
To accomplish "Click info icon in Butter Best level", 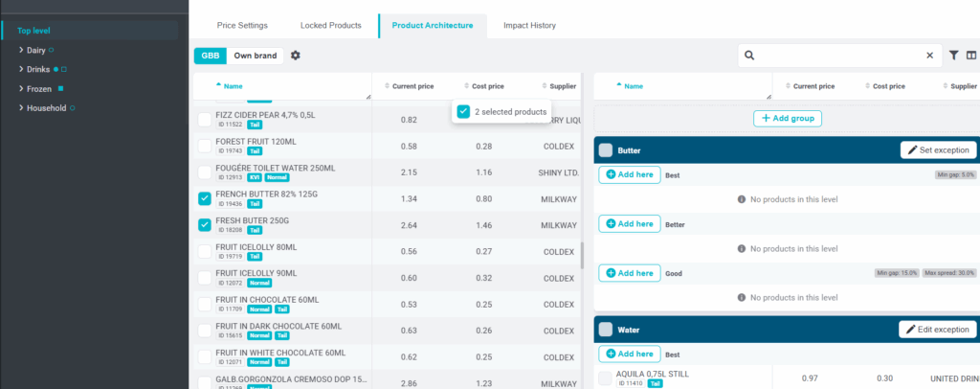I will (x=742, y=199).
